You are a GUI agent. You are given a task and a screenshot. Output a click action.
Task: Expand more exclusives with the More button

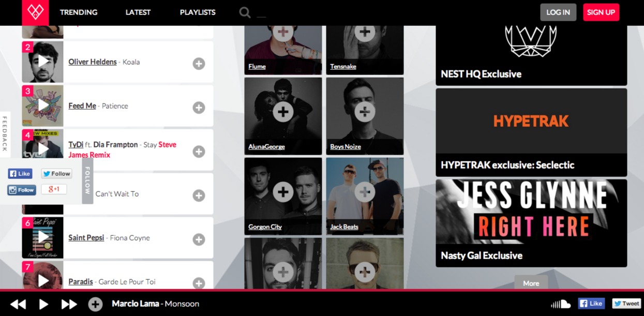tap(531, 283)
